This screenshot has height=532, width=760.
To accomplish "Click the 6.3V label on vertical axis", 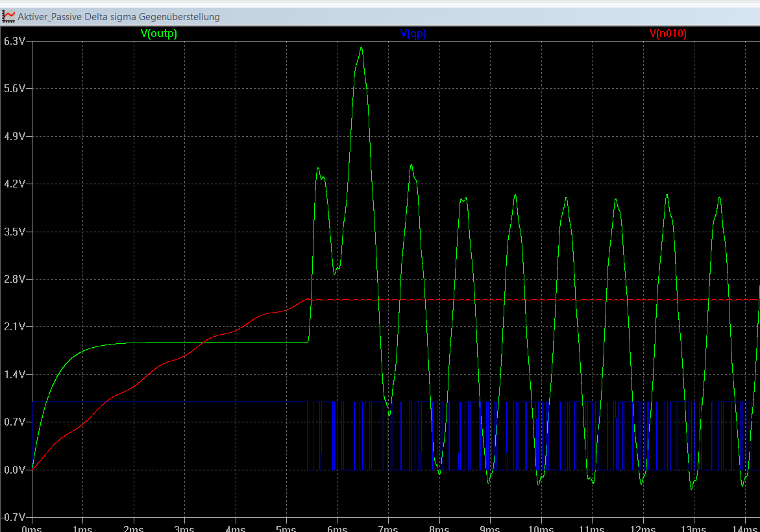I will 14,41.
